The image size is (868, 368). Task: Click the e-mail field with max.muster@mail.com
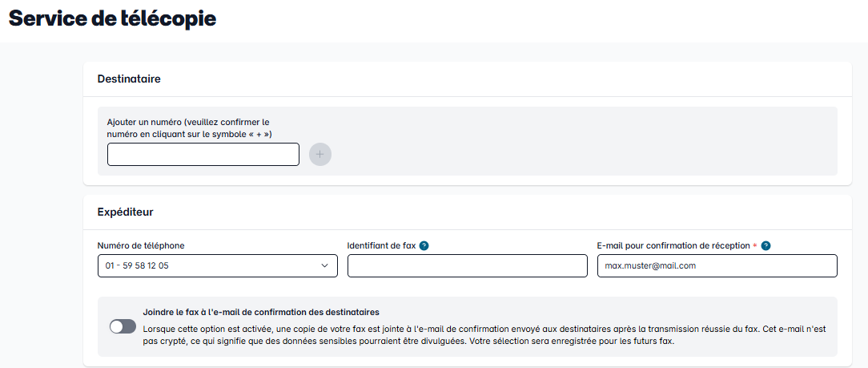(717, 266)
